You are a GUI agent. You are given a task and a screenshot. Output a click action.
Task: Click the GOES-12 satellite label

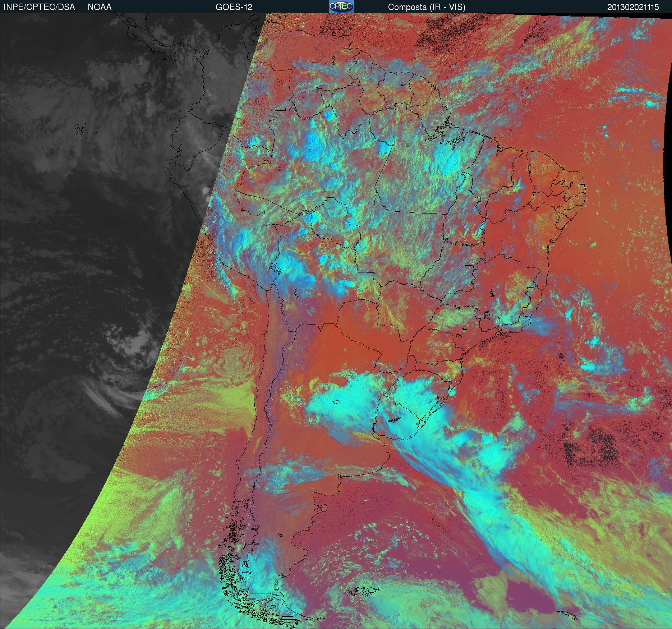coord(234,7)
